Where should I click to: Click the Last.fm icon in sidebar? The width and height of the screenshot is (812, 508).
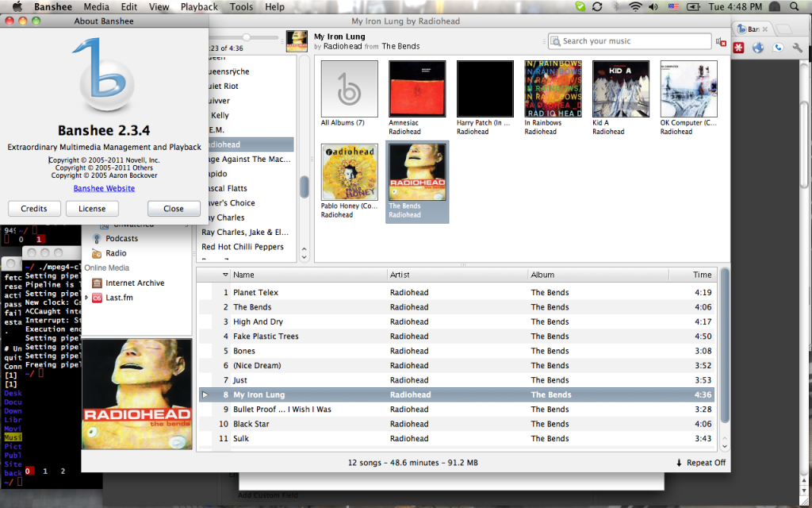click(97, 298)
